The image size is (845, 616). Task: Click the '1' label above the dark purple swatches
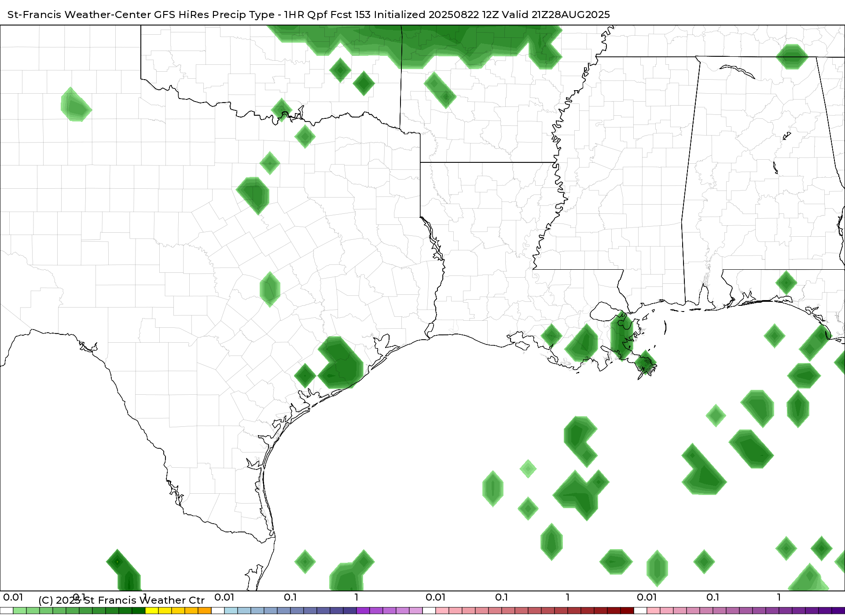(779, 598)
